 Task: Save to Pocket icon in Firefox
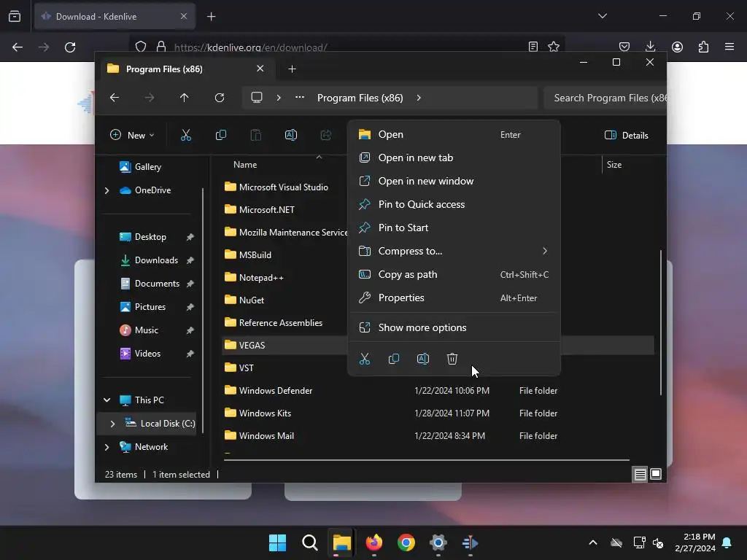click(624, 47)
